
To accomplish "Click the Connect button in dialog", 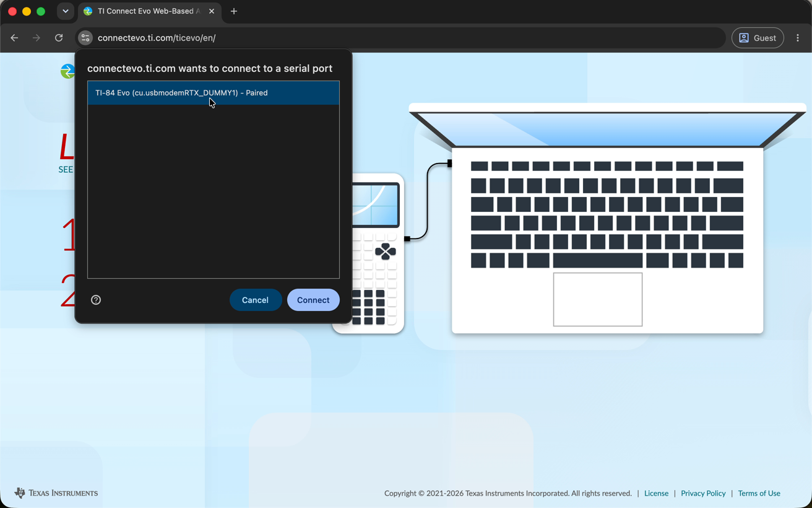I will (x=313, y=300).
